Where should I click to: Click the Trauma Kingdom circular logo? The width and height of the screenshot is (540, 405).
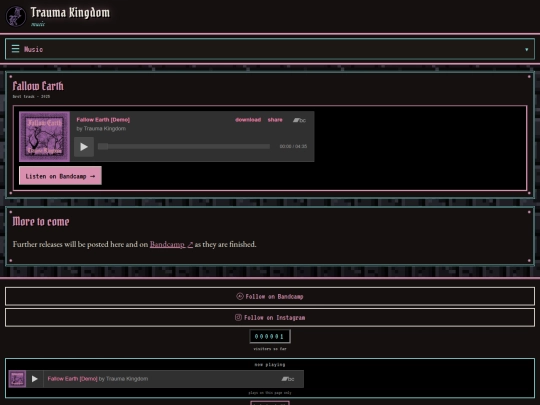point(15,16)
